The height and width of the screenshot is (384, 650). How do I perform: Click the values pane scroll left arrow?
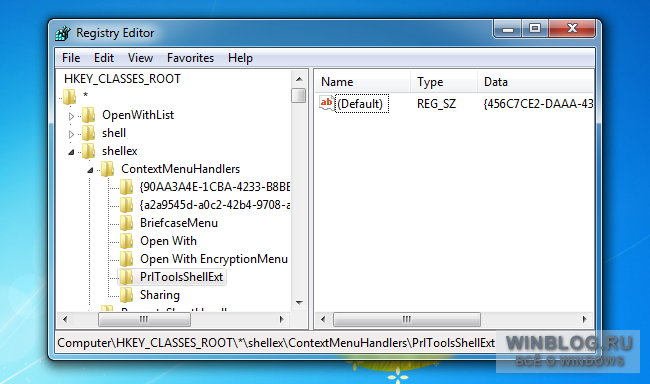pos(323,319)
